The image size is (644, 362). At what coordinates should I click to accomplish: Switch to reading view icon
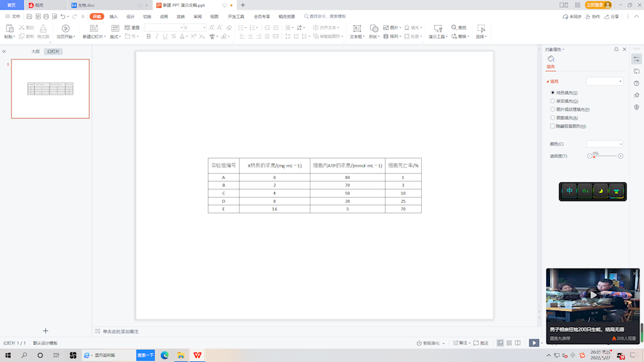[518, 343]
